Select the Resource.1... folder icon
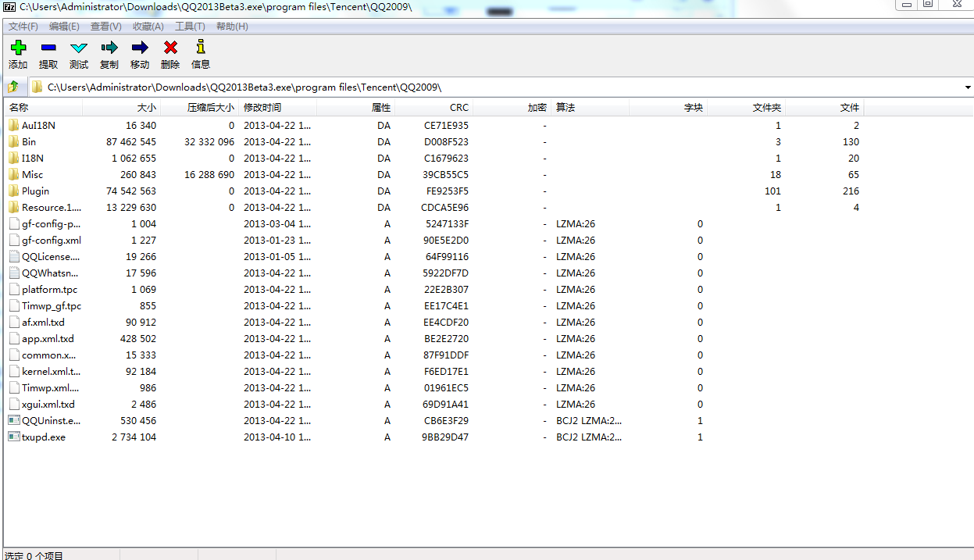 (x=14, y=207)
